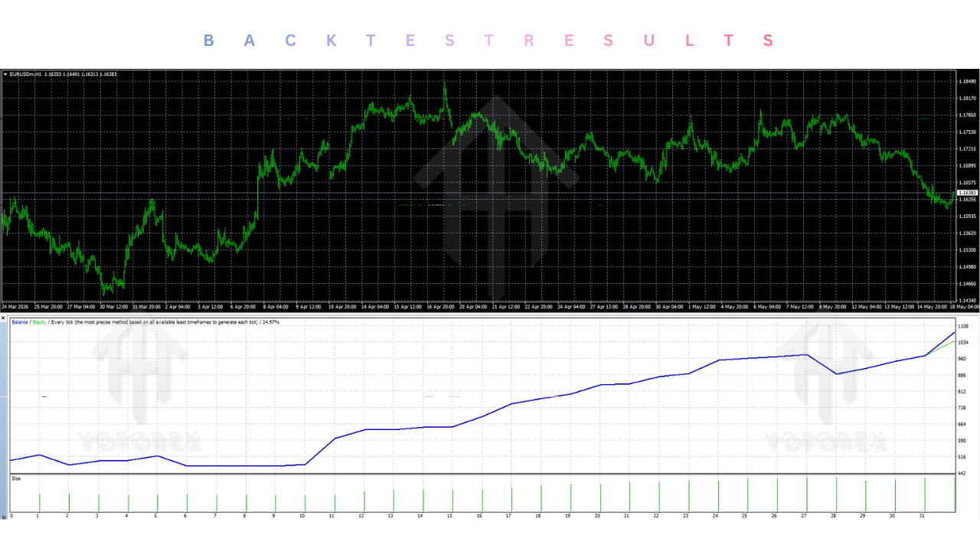The height and width of the screenshot is (551, 980).
Task: Select trade number 11 on the axis
Action: coord(332,516)
